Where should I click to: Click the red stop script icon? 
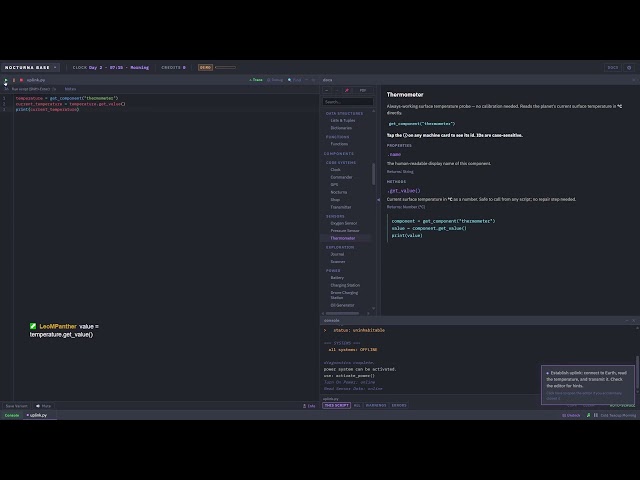coord(21,80)
